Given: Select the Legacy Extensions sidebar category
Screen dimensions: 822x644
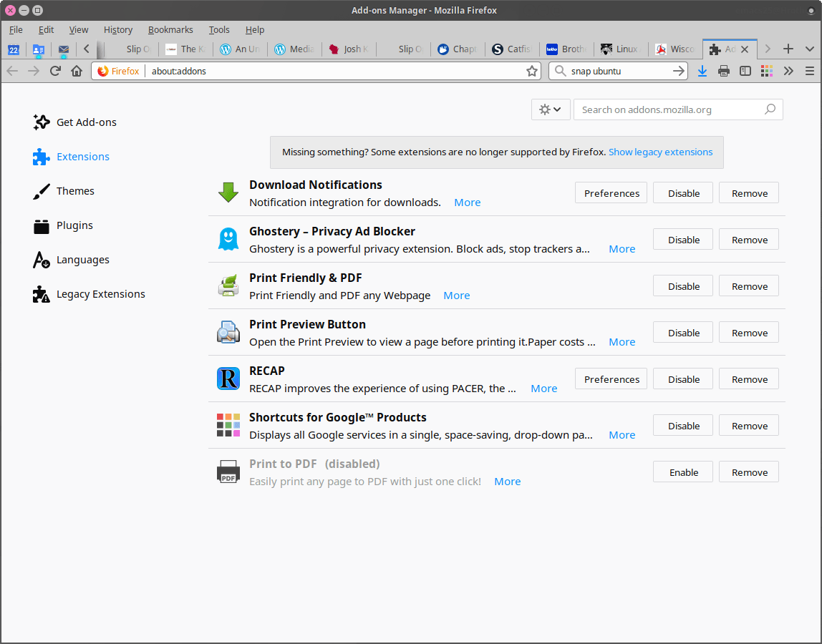Looking at the screenshot, I should pyautogui.click(x=89, y=295).
